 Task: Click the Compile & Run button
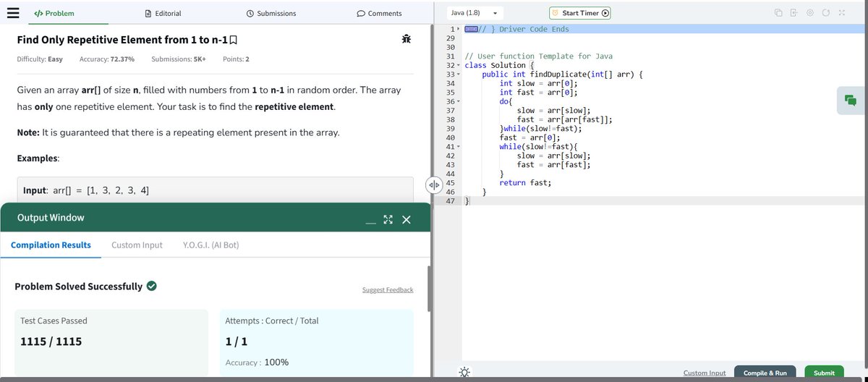pyautogui.click(x=765, y=373)
